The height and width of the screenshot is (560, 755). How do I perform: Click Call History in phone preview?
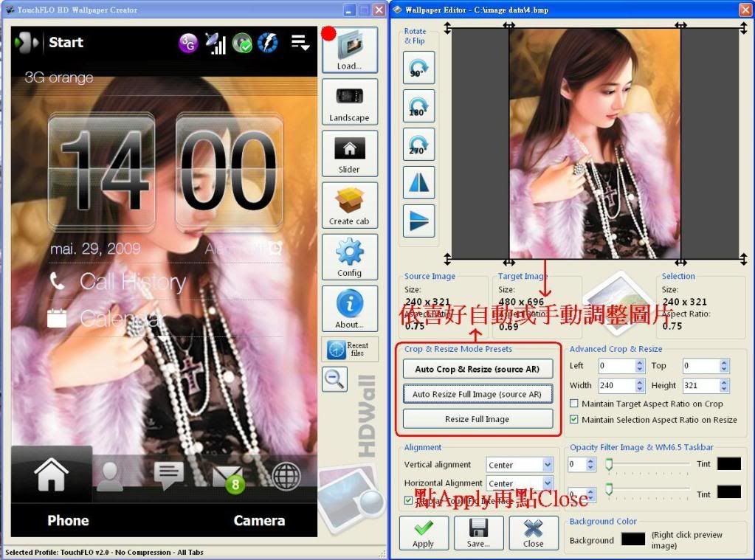133,282
